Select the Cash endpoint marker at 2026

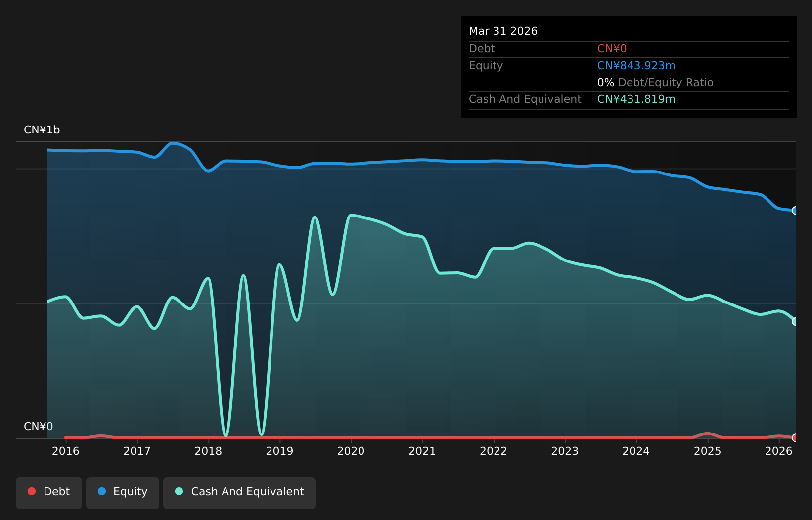click(795, 321)
